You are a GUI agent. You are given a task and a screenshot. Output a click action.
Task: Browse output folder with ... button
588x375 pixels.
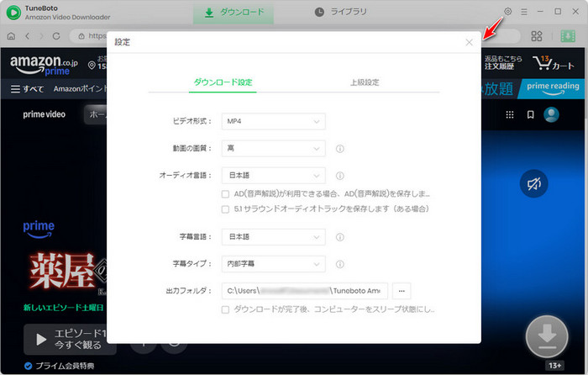click(x=402, y=291)
